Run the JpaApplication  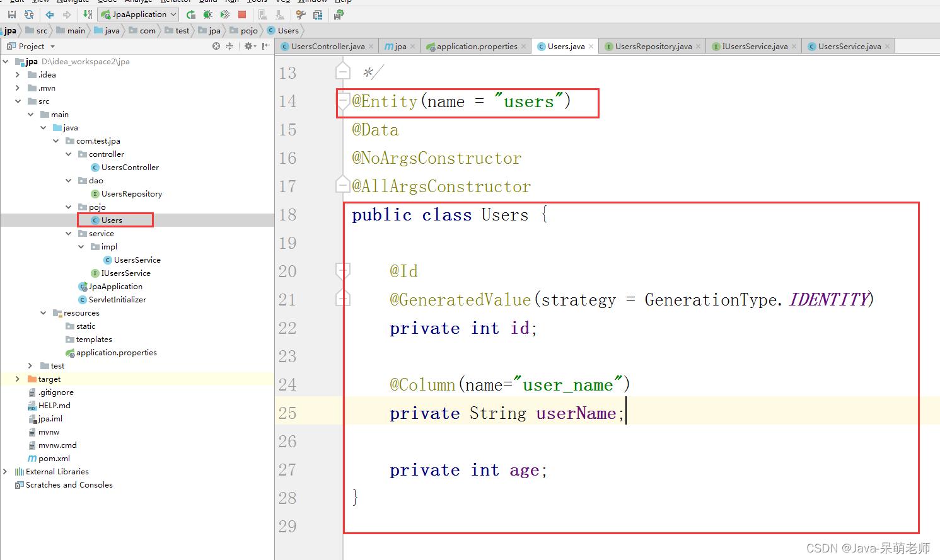tap(190, 14)
